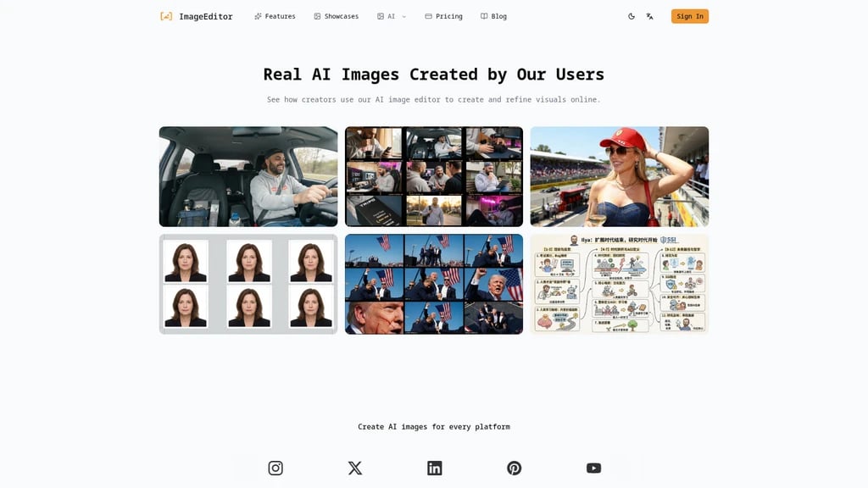Open the Features menu item
868x488 pixels.
pos(275,16)
